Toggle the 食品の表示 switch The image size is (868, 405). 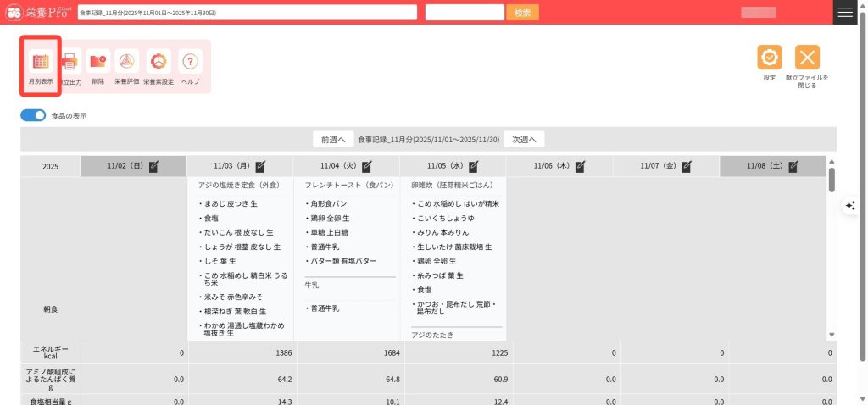pyautogui.click(x=33, y=115)
